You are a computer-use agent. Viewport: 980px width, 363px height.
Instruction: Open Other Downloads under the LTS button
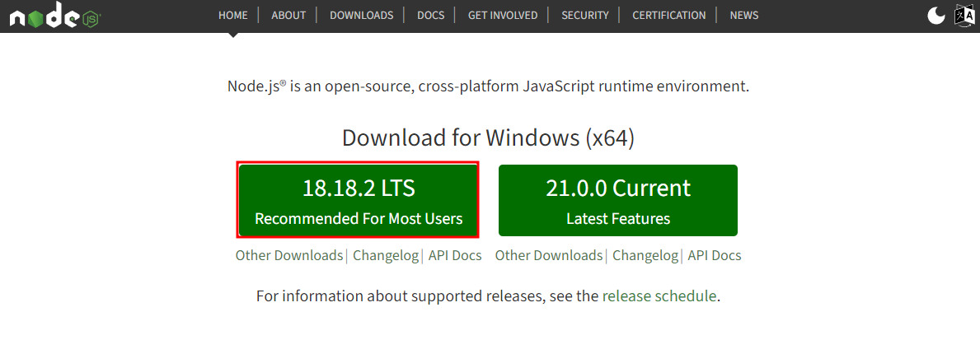click(x=289, y=256)
